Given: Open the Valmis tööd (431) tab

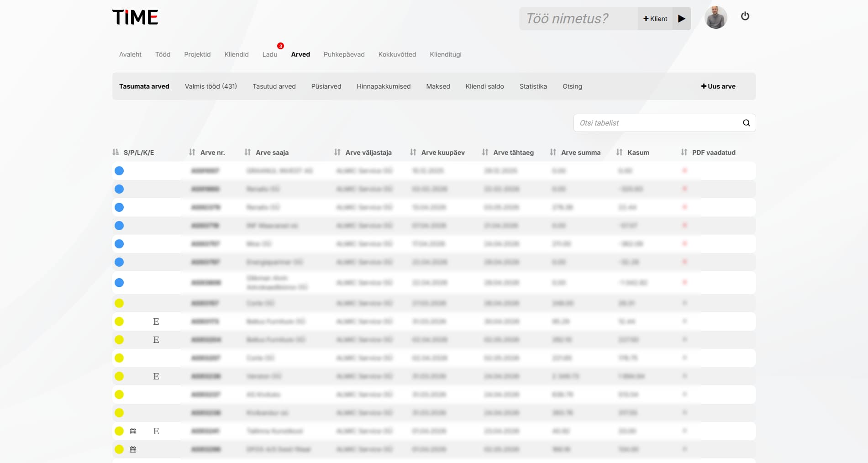Looking at the screenshot, I should point(210,86).
